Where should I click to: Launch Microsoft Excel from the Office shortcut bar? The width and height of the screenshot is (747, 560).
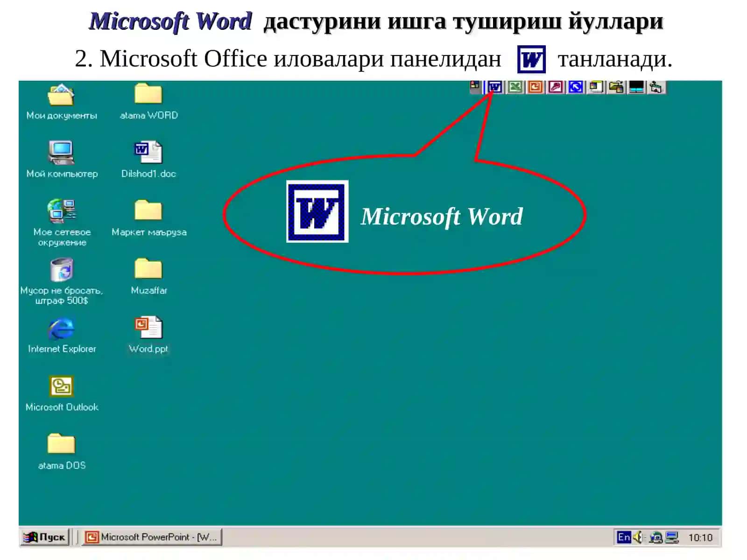pyautogui.click(x=515, y=87)
